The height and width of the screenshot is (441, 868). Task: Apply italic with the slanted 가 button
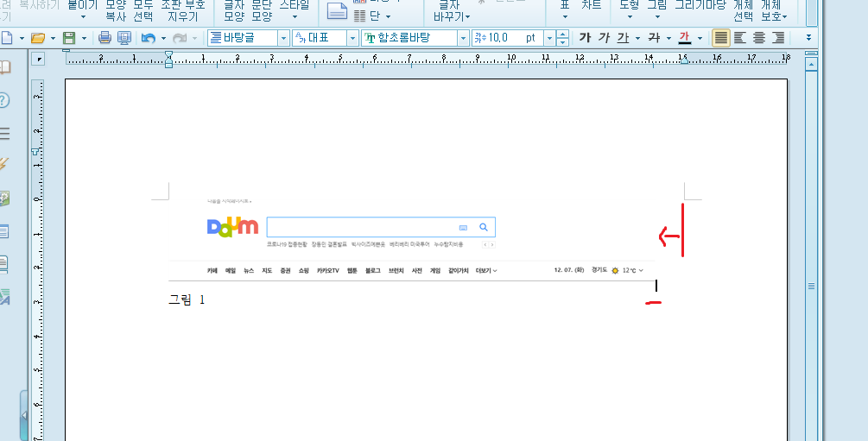tap(604, 38)
